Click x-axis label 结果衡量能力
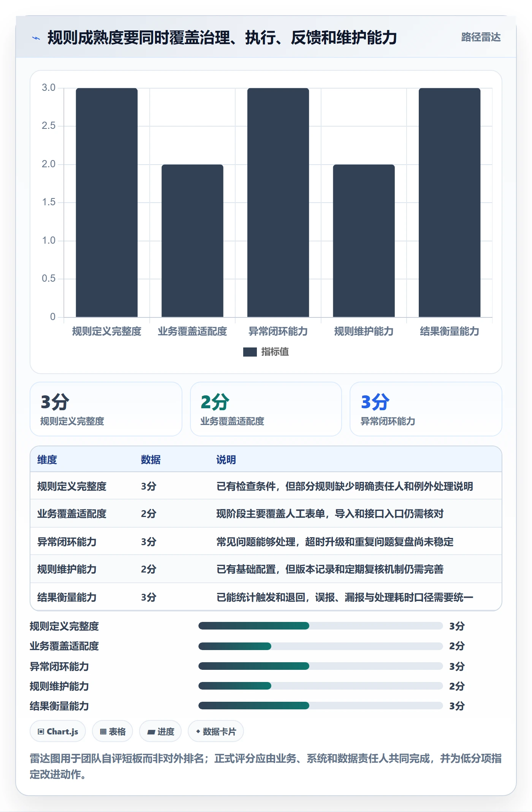The height and width of the screenshot is (812, 532). pyautogui.click(x=450, y=331)
